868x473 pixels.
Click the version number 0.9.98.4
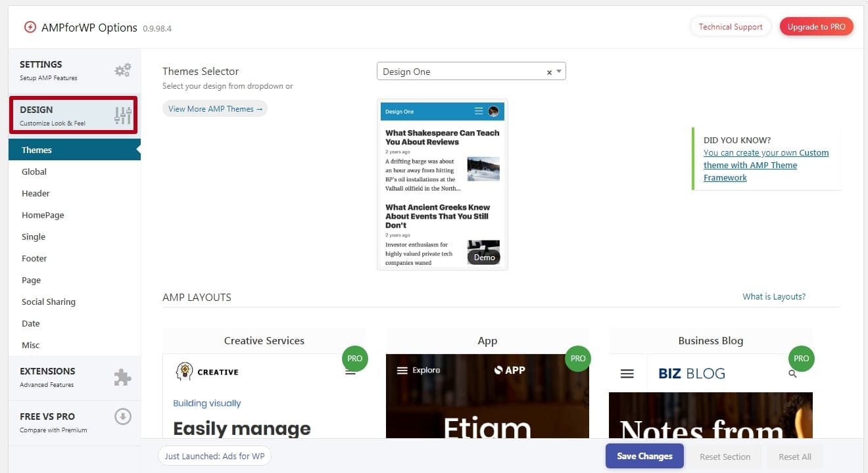(157, 29)
